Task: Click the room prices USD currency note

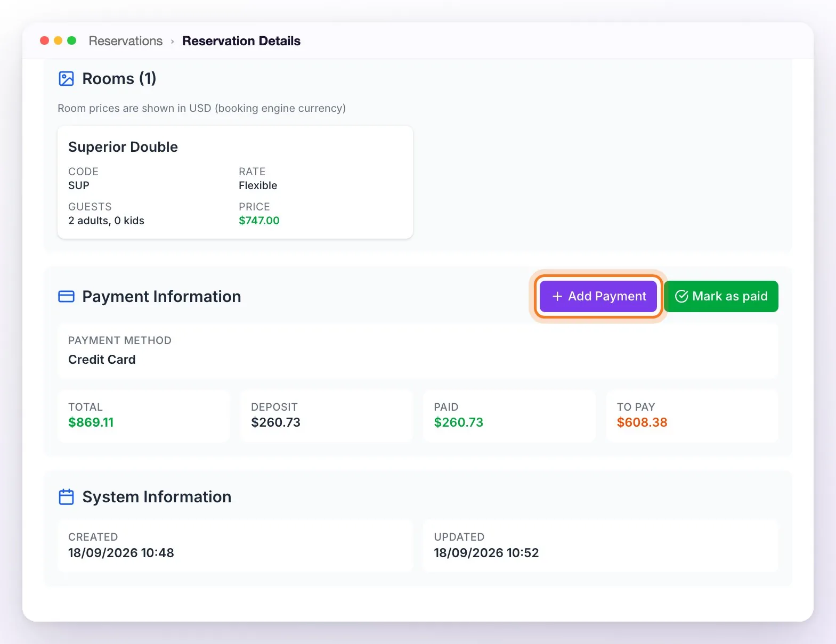Action: 201,108
